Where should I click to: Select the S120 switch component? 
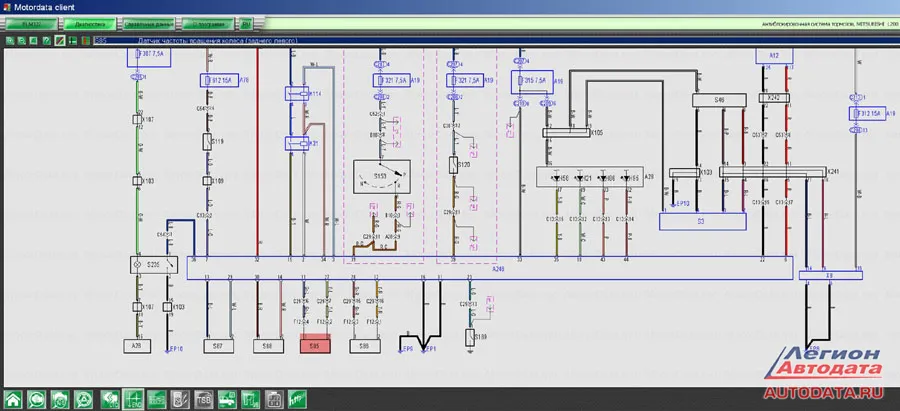tap(453, 165)
